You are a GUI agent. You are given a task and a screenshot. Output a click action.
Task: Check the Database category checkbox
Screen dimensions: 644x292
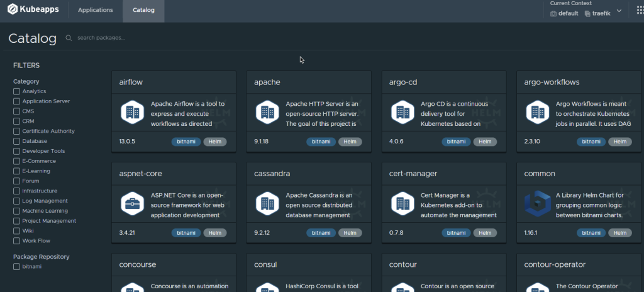(17, 141)
